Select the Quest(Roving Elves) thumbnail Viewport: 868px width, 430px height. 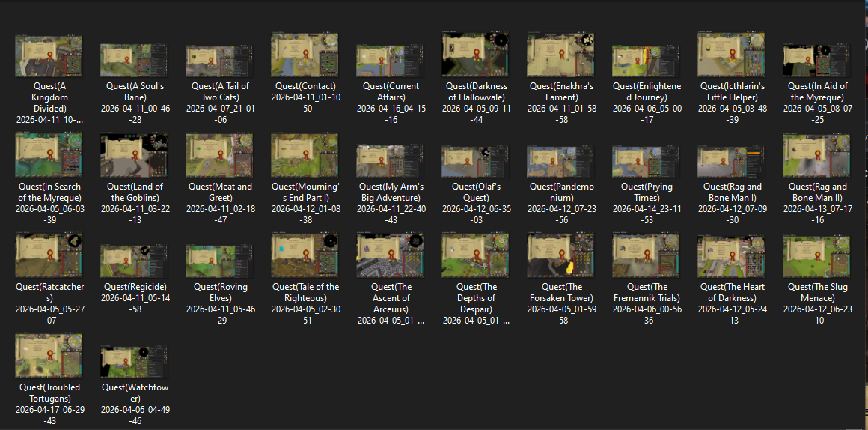pyautogui.click(x=219, y=261)
